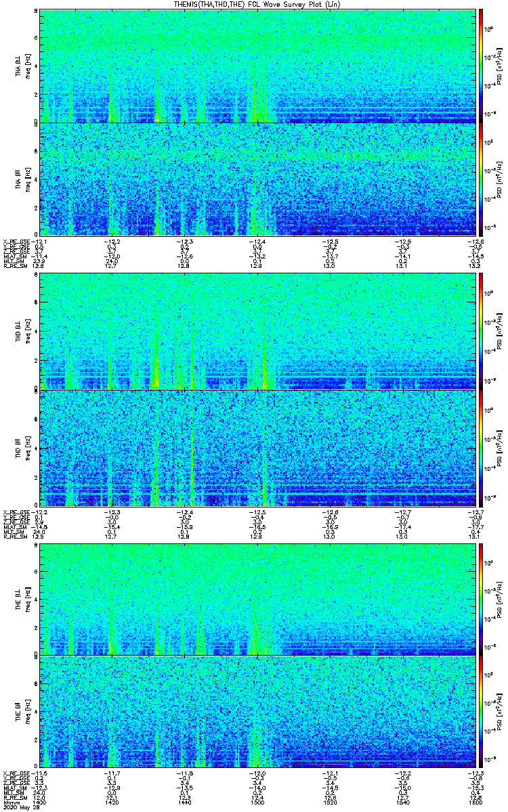Click the "THD B⊥ freq [Hz]" axis label
The height and width of the screenshot is (812, 508).
click(x=23, y=331)
